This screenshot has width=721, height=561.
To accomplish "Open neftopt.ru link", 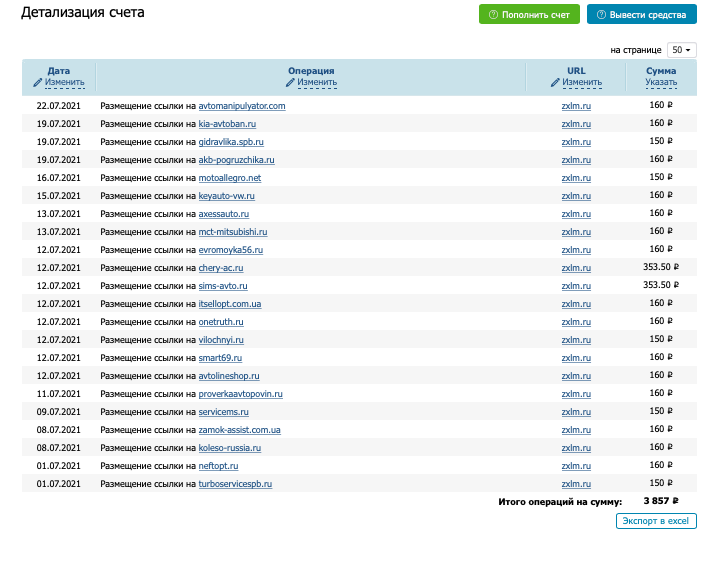I will [218, 466].
